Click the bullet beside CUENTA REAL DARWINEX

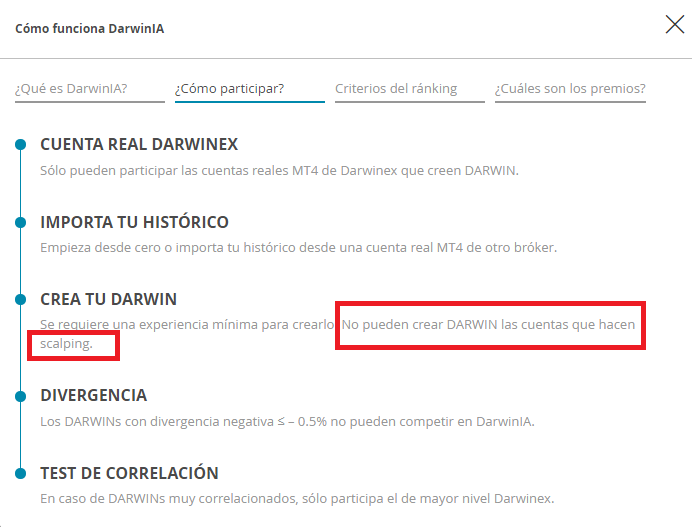point(20,144)
